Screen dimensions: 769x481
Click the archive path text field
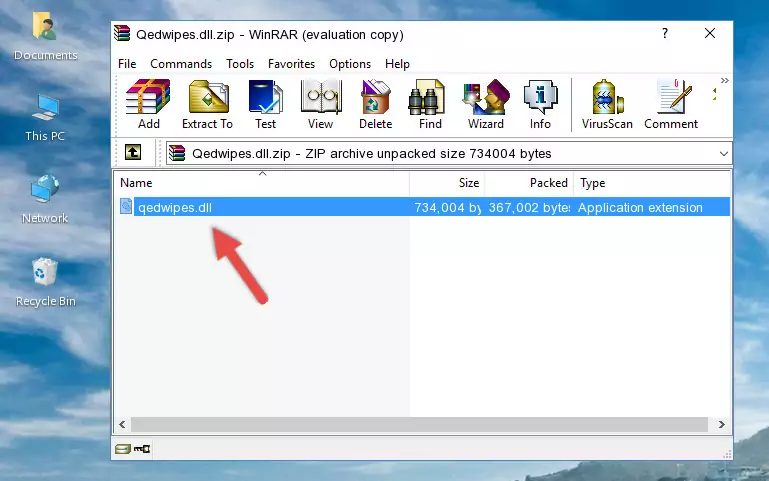tap(441, 153)
